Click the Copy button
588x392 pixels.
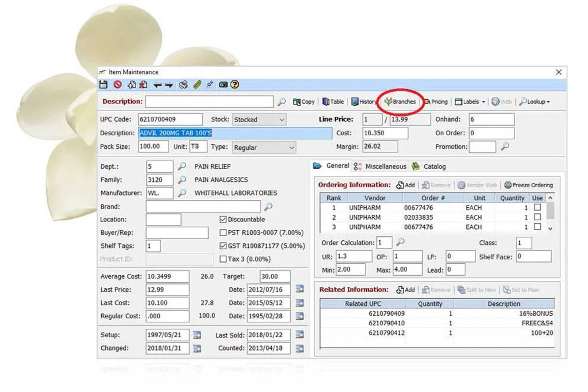pos(304,102)
